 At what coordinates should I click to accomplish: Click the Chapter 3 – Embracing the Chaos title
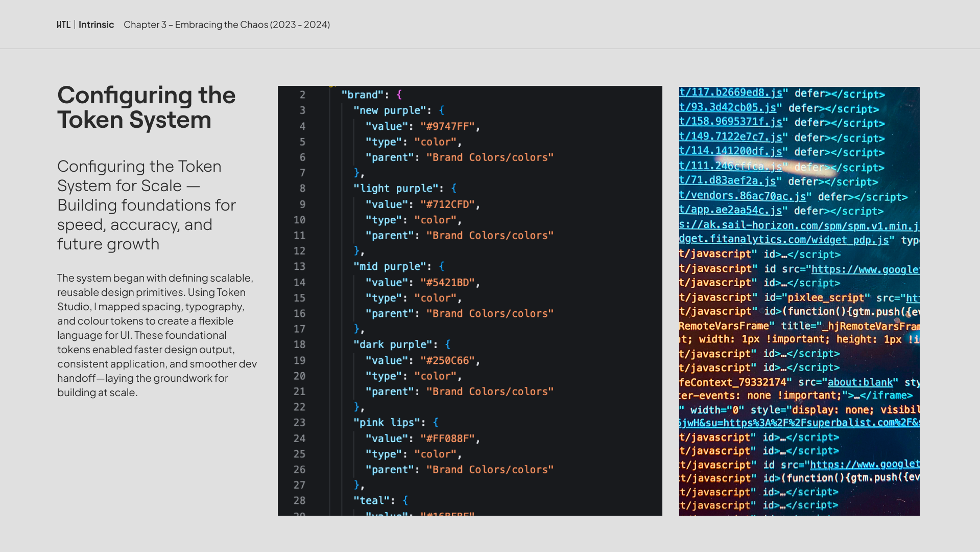(227, 25)
